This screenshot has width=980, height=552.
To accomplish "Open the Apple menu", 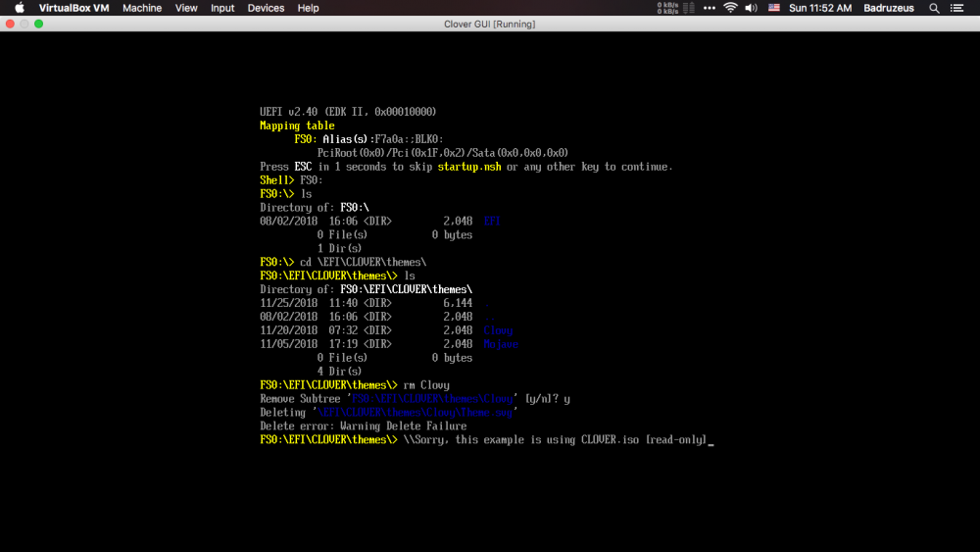I will [x=20, y=8].
